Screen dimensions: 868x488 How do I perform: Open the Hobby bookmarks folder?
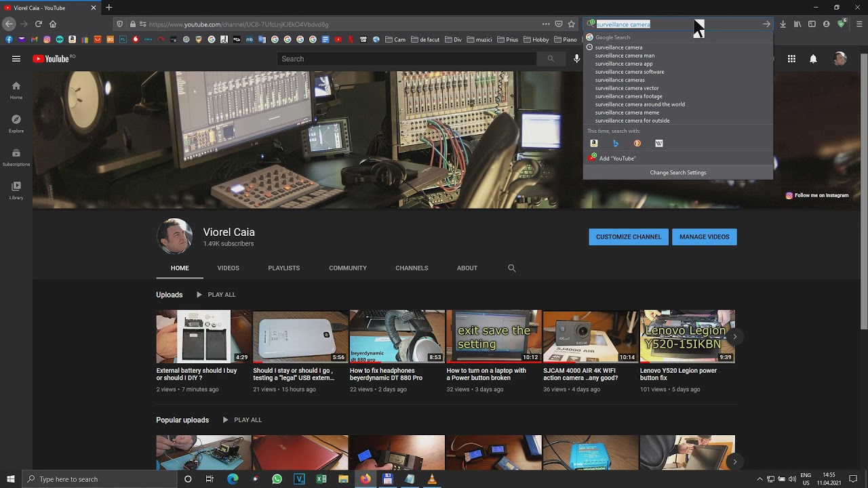536,39
